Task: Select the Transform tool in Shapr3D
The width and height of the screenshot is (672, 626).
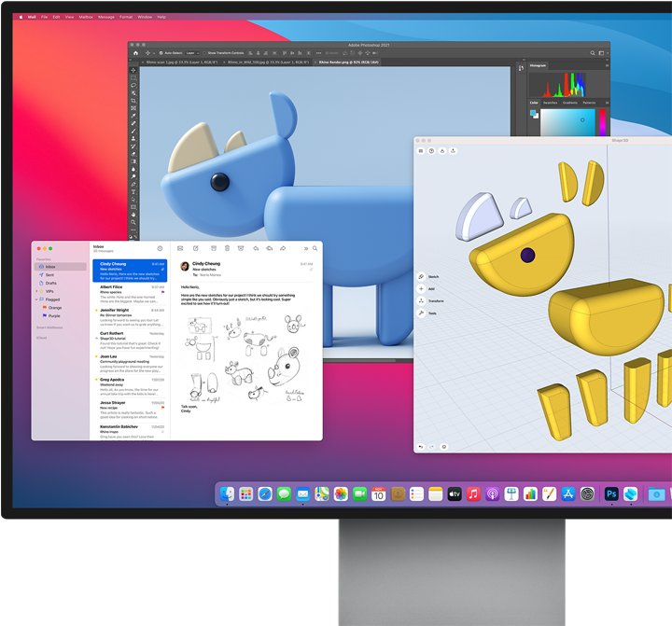Action: (421, 300)
